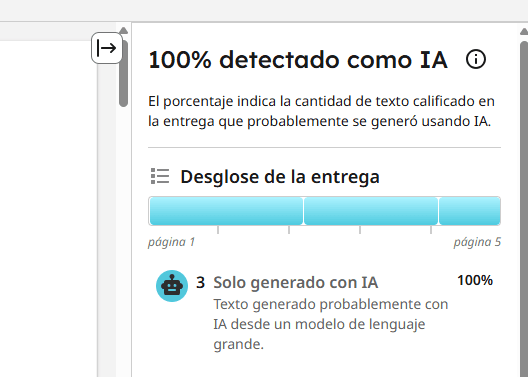
Task: Click the robot icon for IA generated
Action: click(x=172, y=286)
